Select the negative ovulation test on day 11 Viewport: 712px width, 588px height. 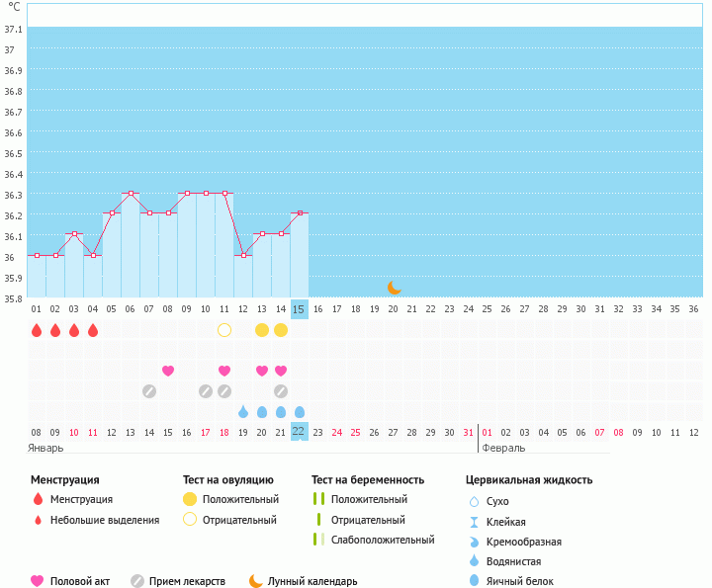224,330
